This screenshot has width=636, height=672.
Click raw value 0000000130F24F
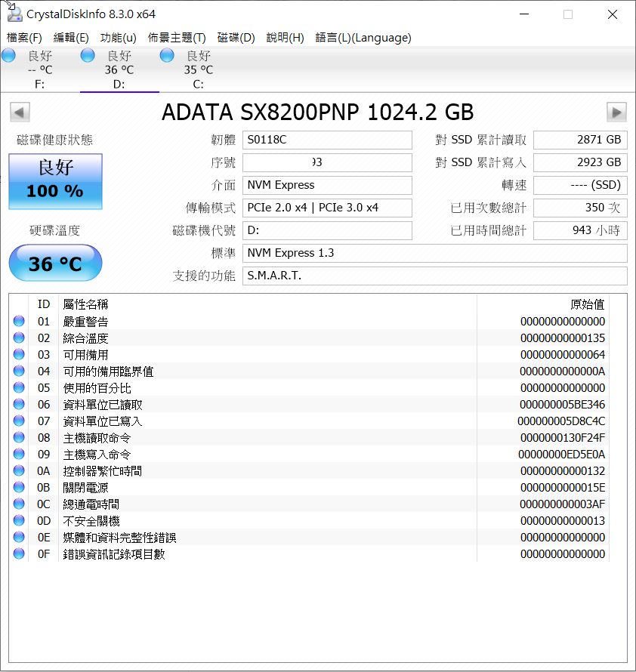563,438
